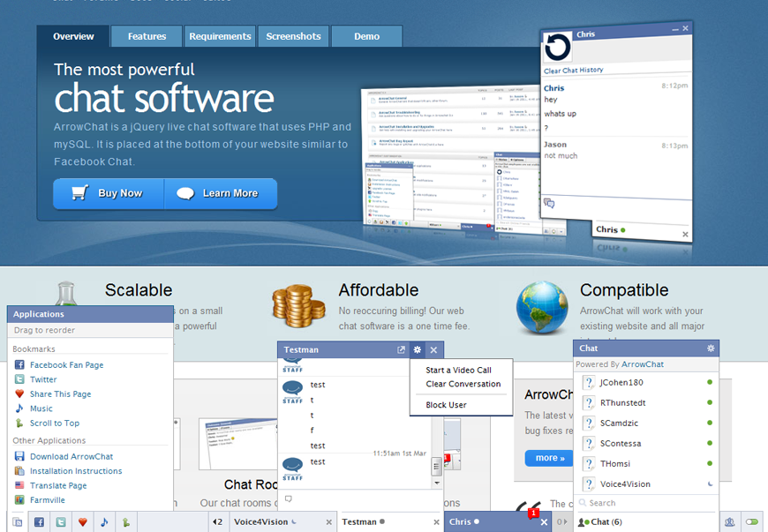768x532 pixels.
Task: Click the Search field in Chat list
Action: 646,503
